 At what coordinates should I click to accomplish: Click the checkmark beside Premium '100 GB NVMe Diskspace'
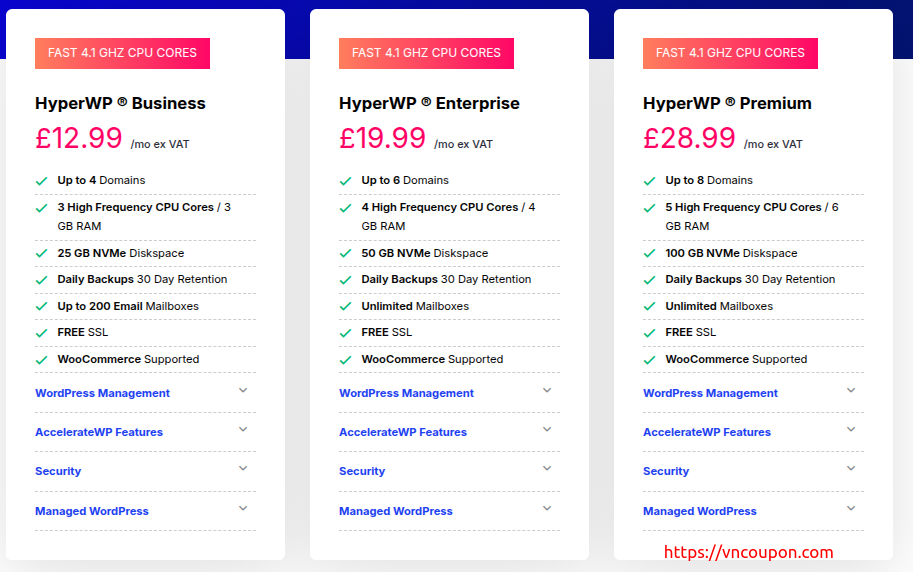649,254
